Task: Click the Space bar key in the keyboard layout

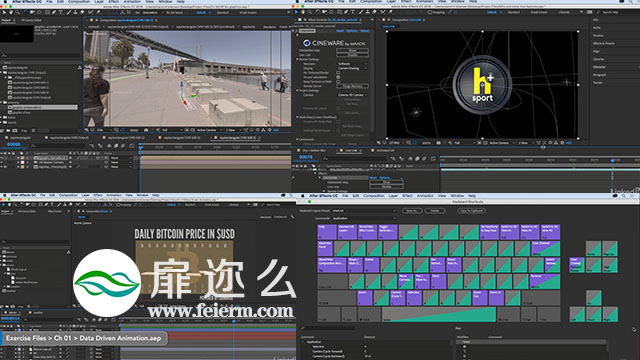Action: (x=439, y=314)
